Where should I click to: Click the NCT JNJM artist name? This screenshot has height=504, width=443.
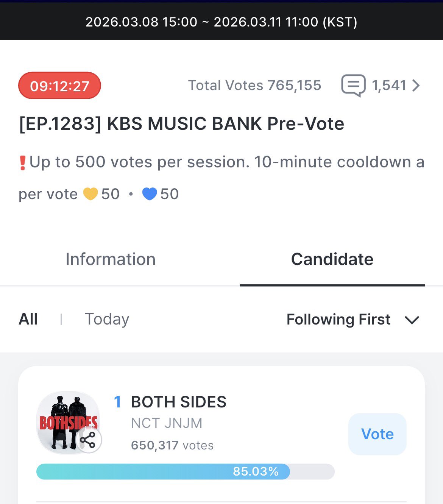point(167,423)
